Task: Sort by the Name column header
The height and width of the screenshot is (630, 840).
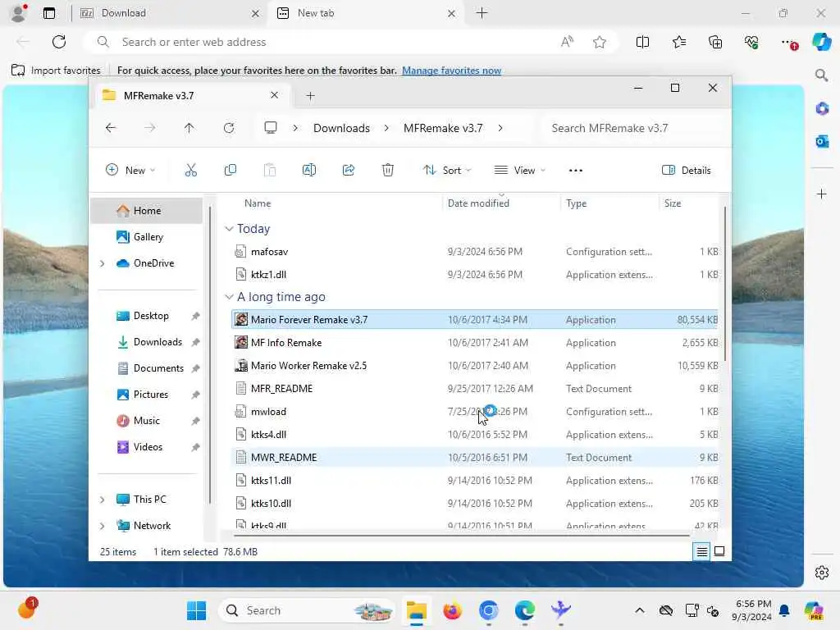Action: tap(258, 203)
